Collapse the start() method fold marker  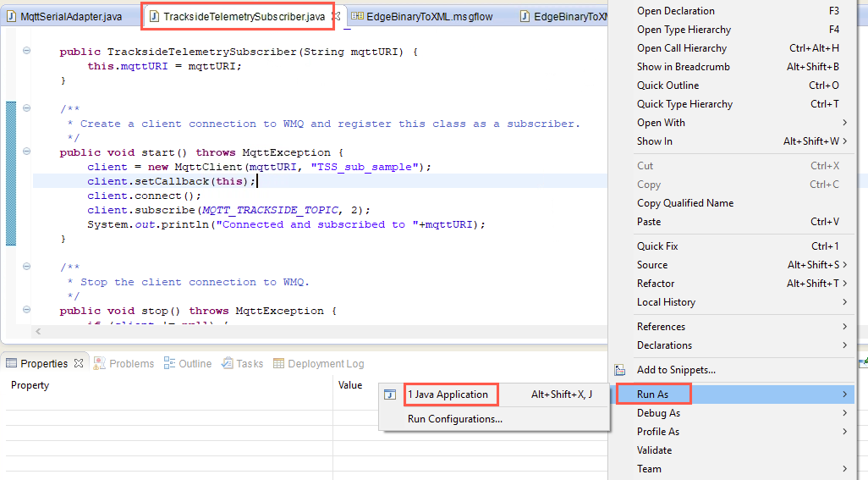[x=26, y=152]
